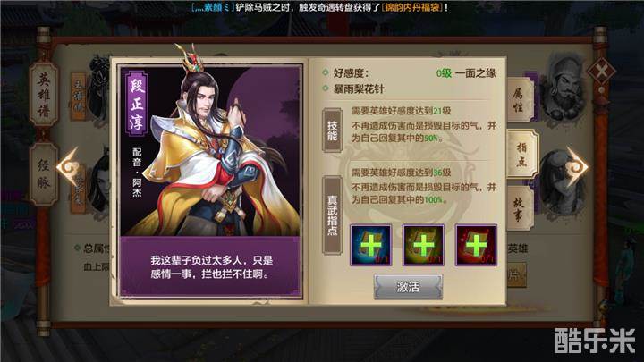
Task: Add the red skill book item
Action: tap(476, 245)
